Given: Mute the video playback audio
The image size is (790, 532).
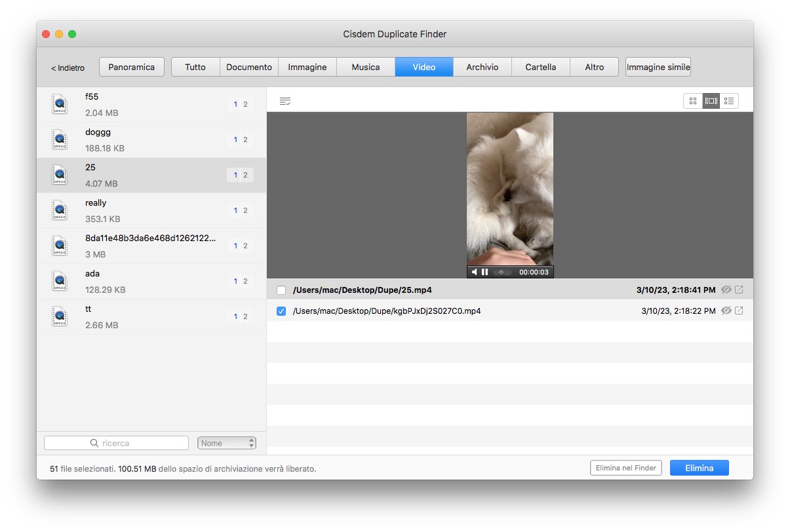Looking at the screenshot, I should pos(474,271).
